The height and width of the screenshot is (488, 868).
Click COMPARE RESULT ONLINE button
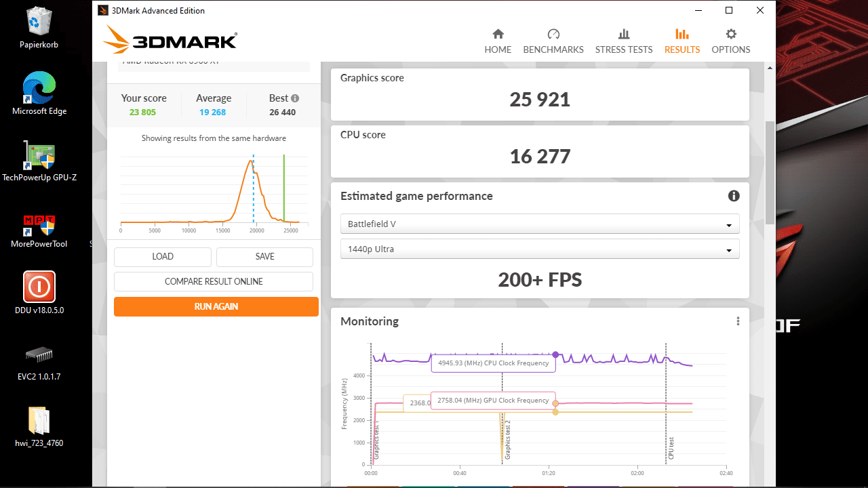(214, 281)
